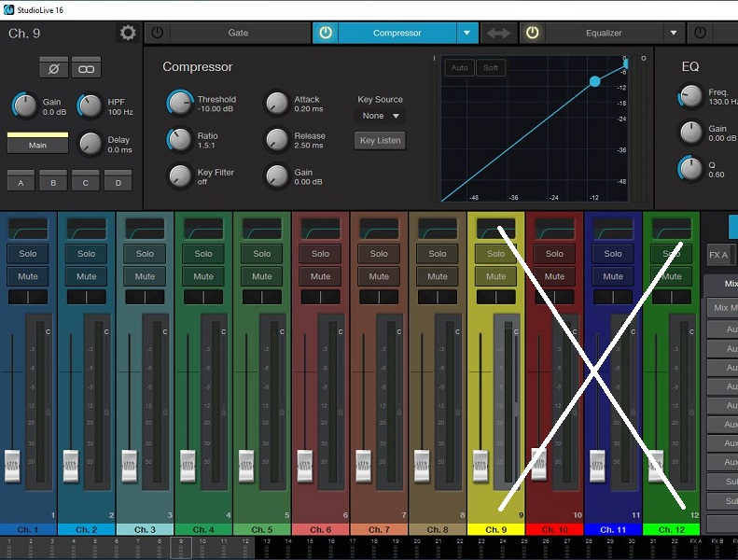Open Ch. 1 EQ curve thumbnail
Image resolution: width=738 pixels, height=560 pixels.
pyautogui.click(x=28, y=229)
